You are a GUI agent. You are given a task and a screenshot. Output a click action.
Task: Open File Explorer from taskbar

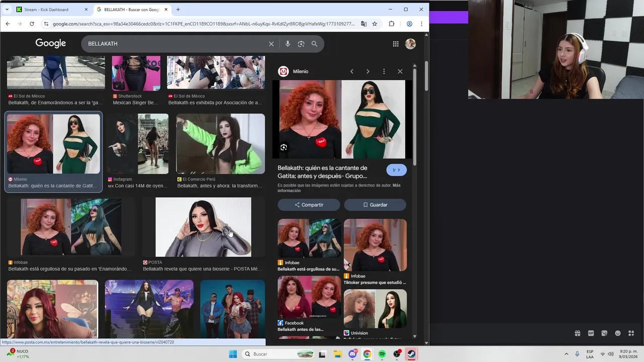click(x=337, y=354)
